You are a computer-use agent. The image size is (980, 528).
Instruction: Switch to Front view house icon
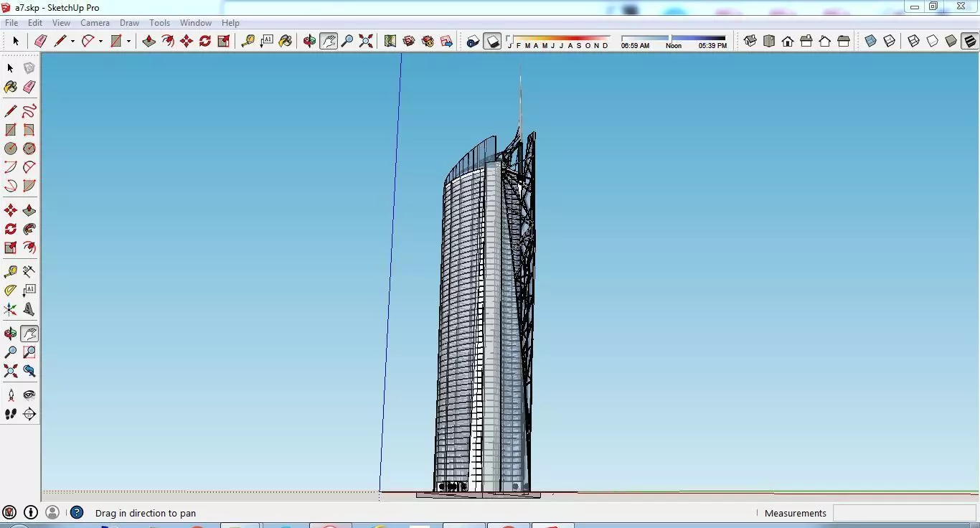788,41
